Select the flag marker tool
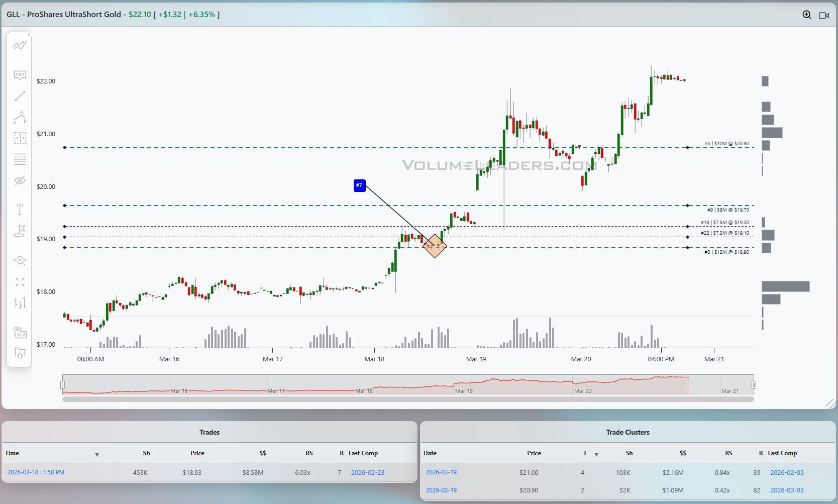 click(x=20, y=231)
